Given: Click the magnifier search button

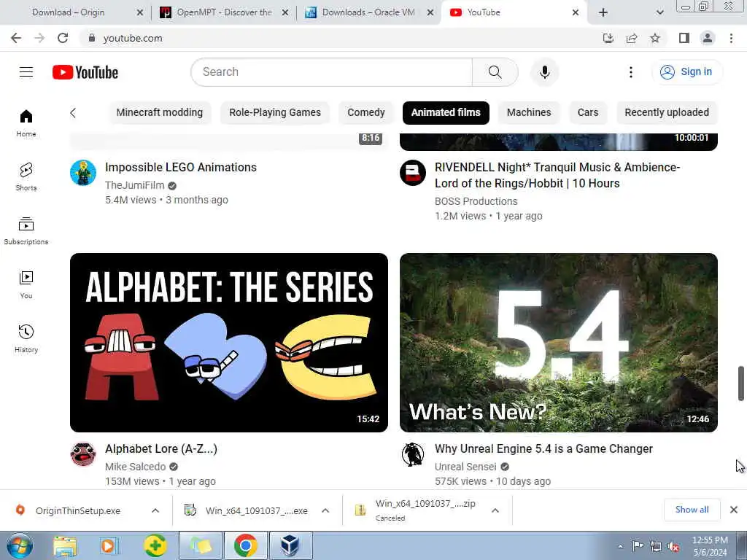Looking at the screenshot, I should pos(495,72).
